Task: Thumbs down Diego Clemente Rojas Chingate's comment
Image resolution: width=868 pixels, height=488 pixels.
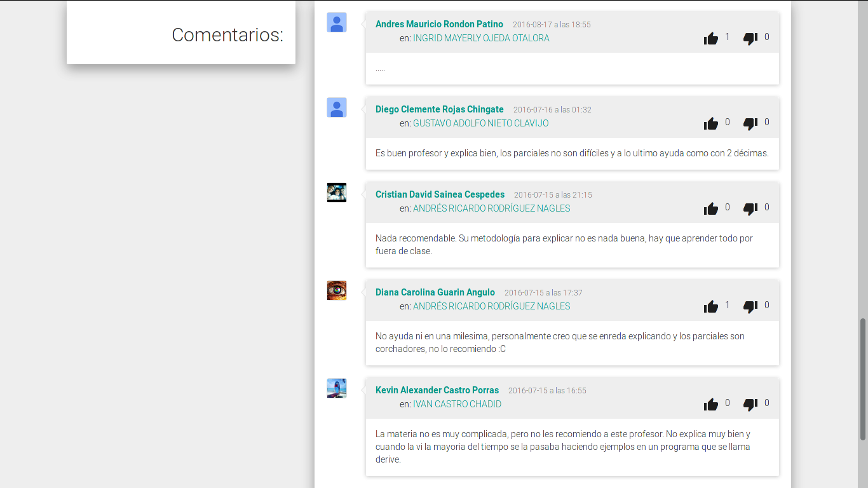Action: 750,123
